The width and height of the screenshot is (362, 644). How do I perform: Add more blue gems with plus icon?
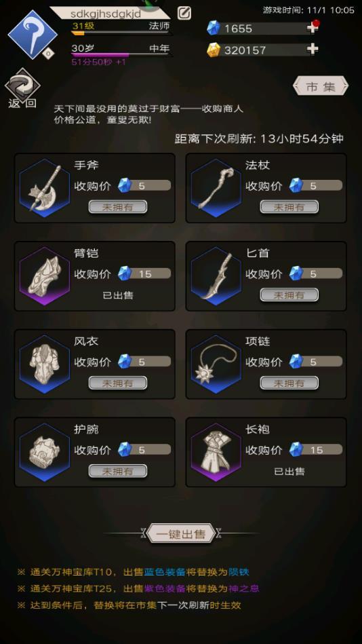313,28
